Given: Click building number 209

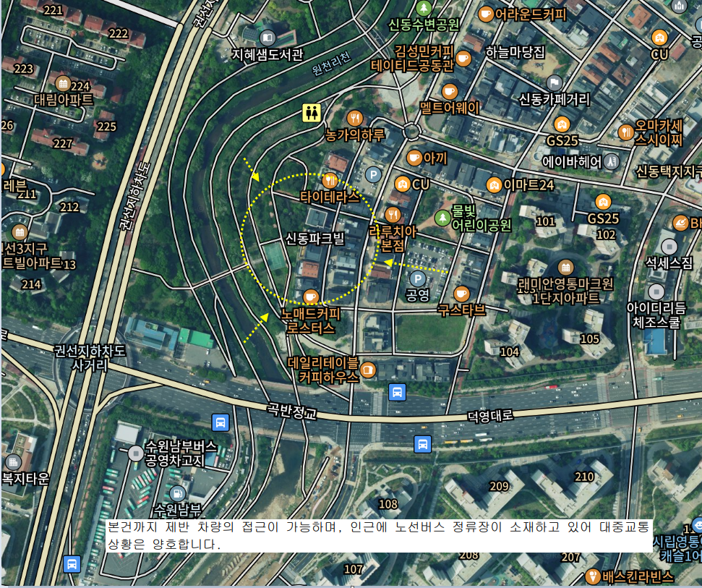Looking at the screenshot, I should point(499,486).
